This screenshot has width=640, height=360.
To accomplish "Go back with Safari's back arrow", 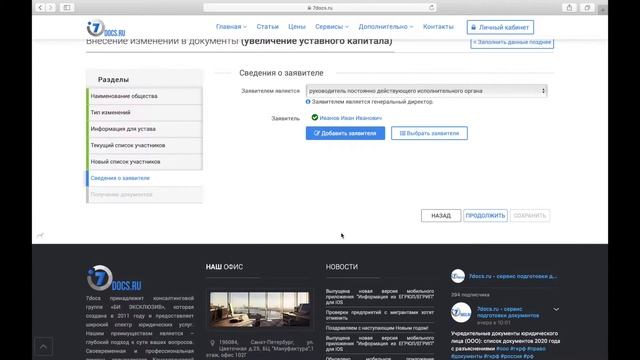I will click(x=40, y=7).
